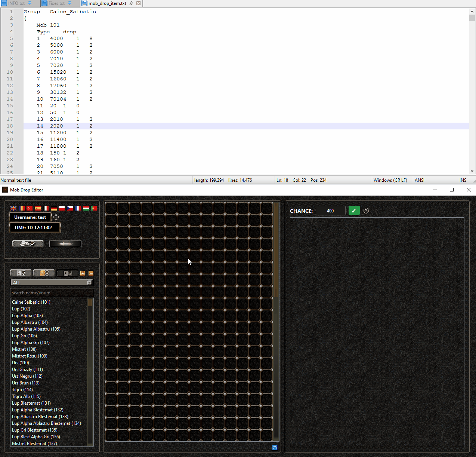Toggle the dark mob filter button

coord(67,273)
